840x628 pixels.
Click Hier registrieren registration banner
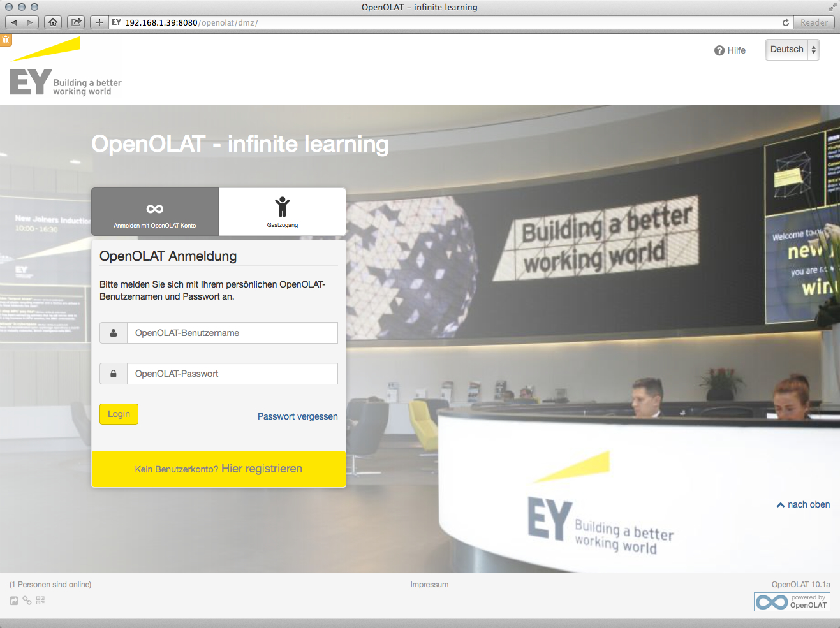click(x=219, y=469)
